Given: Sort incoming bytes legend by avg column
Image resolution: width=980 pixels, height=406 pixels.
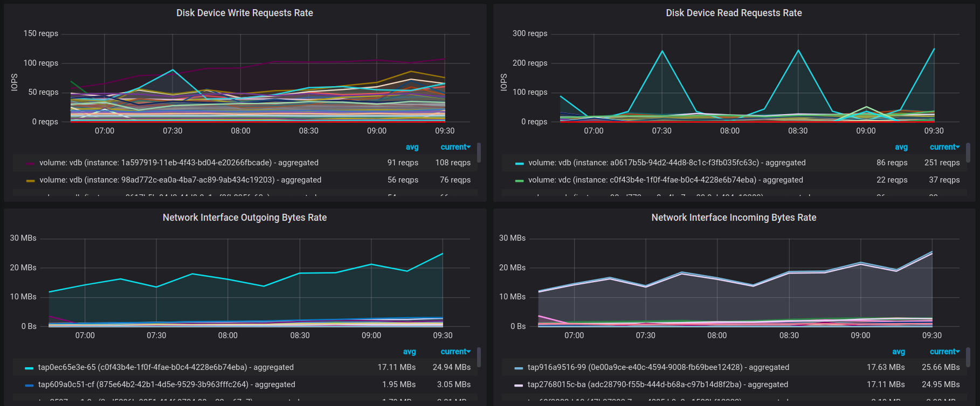Looking at the screenshot, I should [x=899, y=352].
